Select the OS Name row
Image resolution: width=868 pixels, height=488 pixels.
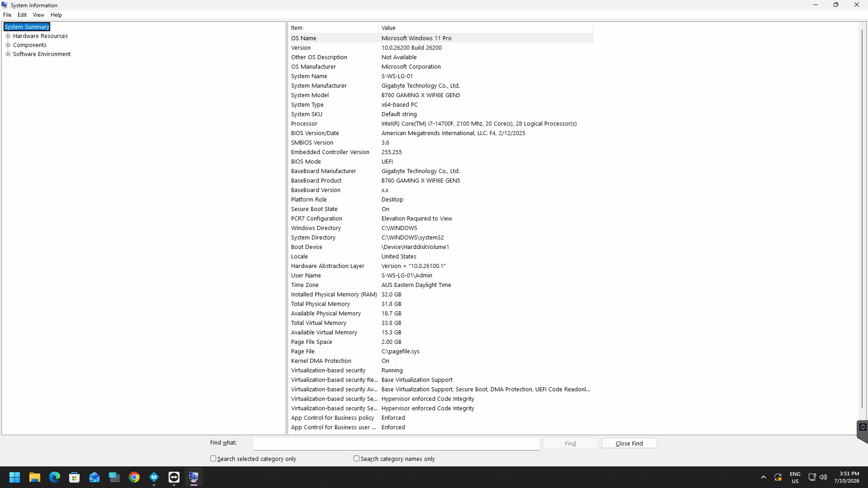click(x=441, y=38)
